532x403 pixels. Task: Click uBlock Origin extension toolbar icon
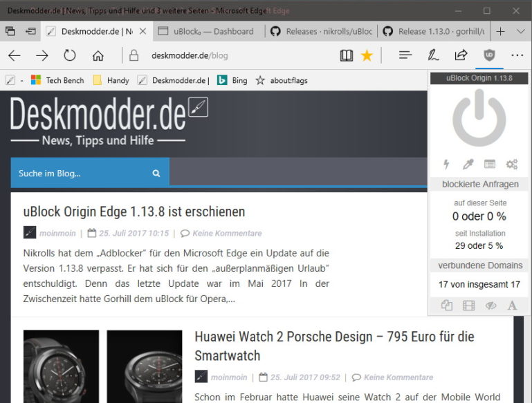pyautogui.click(x=489, y=55)
